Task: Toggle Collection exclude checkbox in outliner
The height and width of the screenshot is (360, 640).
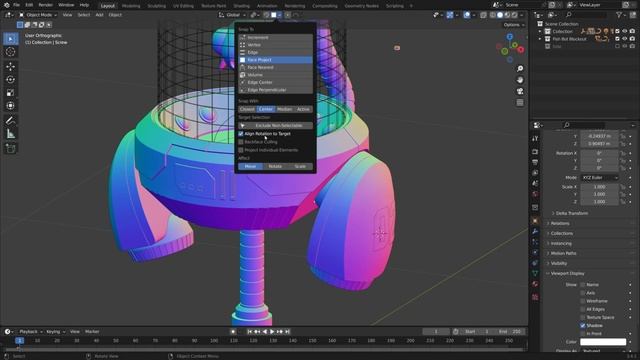Action: [617, 31]
